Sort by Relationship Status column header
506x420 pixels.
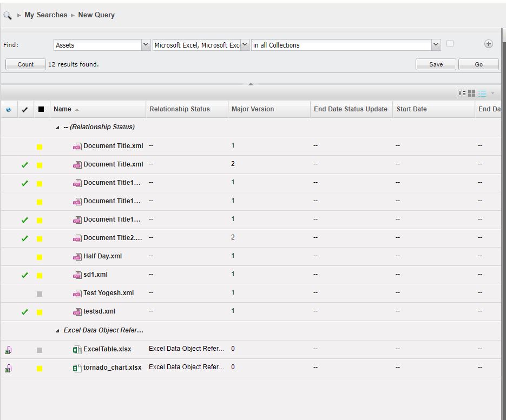coord(187,109)
